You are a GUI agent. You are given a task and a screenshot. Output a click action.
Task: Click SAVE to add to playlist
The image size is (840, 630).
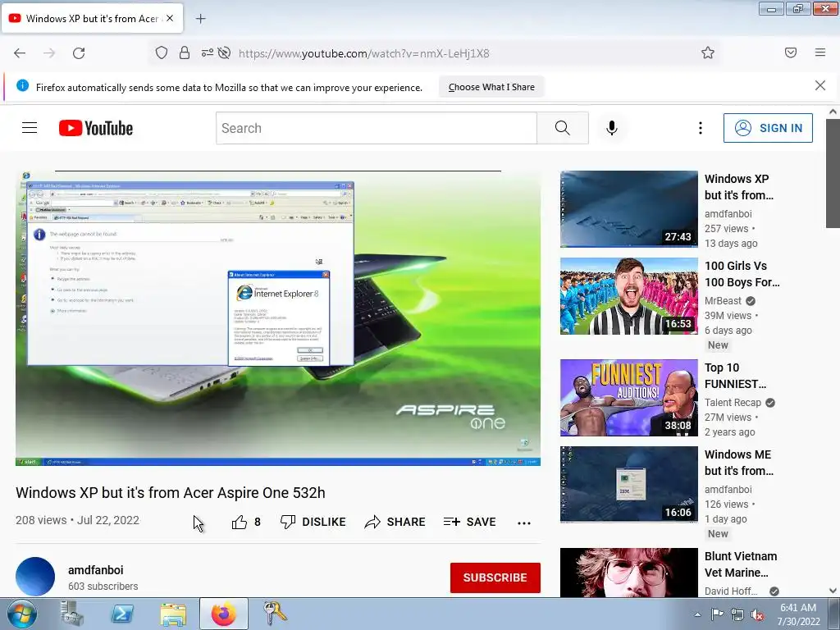470,522
